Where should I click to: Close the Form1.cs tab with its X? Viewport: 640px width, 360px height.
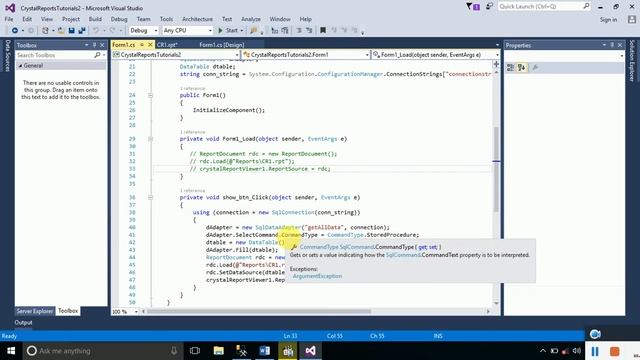tap(150, 44)
